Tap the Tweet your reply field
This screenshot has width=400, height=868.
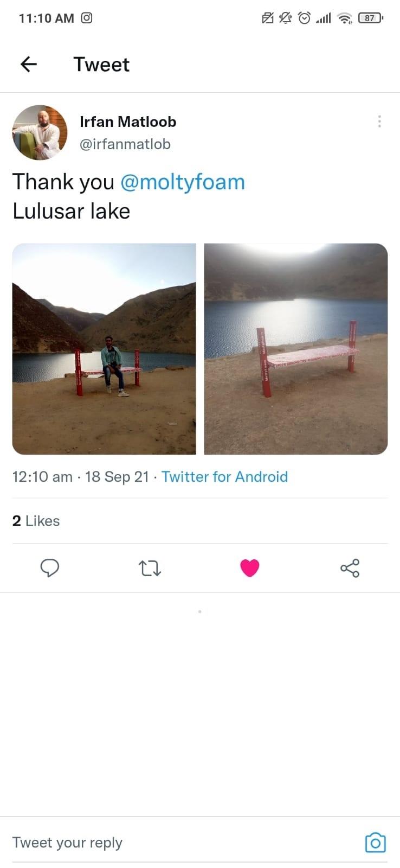click(x=184, y=843)
